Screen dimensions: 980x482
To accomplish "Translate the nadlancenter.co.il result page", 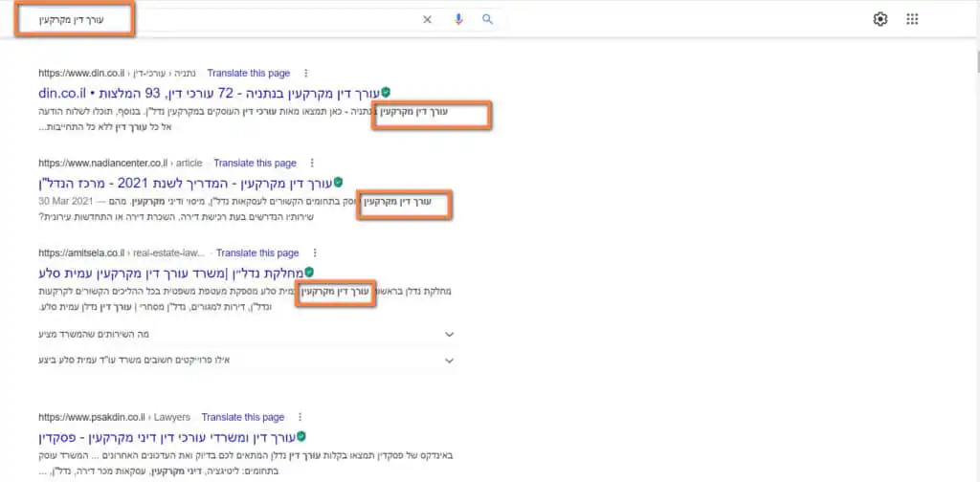I will pos(255,164).
